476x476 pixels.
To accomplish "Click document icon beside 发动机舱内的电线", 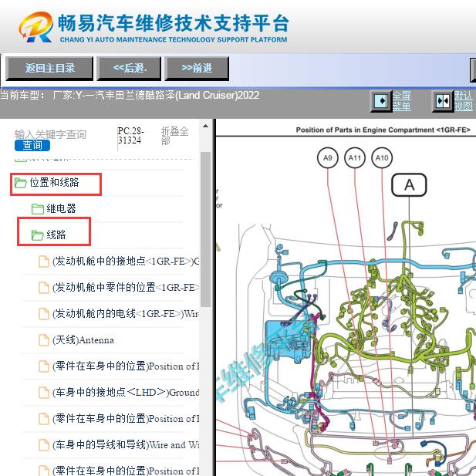I will [x=44, y=314].
